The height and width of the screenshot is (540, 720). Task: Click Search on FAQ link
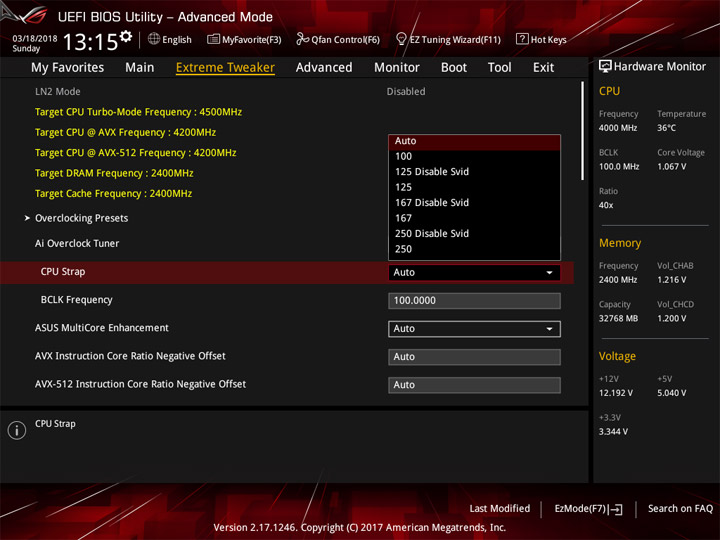680,509
